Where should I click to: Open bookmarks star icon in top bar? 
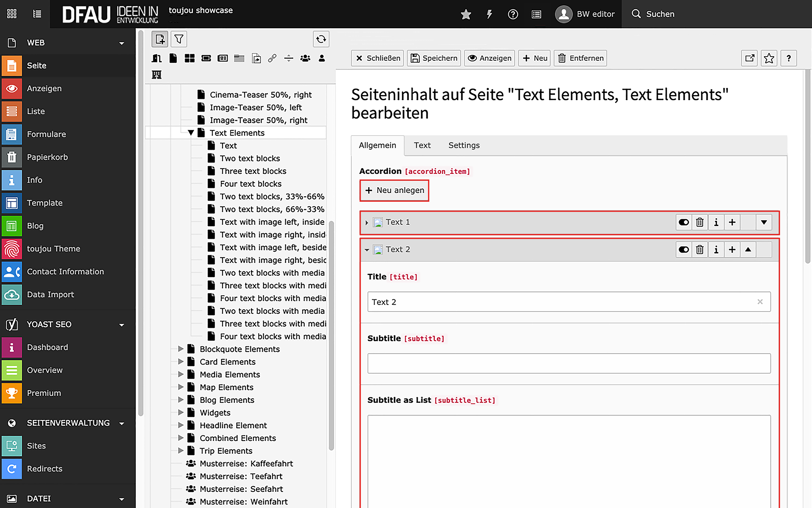tap(466, 14)
